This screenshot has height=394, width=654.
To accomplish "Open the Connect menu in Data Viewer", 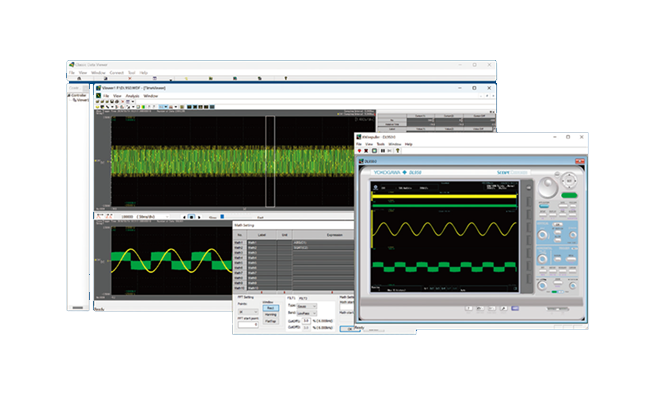I will coord(116,73).
